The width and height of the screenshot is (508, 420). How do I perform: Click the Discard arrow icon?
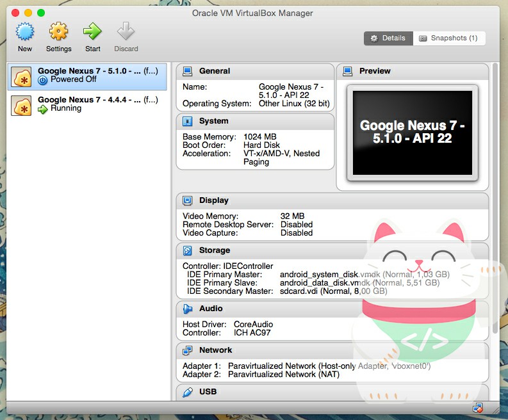pyautogui.click(x=126, y=31)
